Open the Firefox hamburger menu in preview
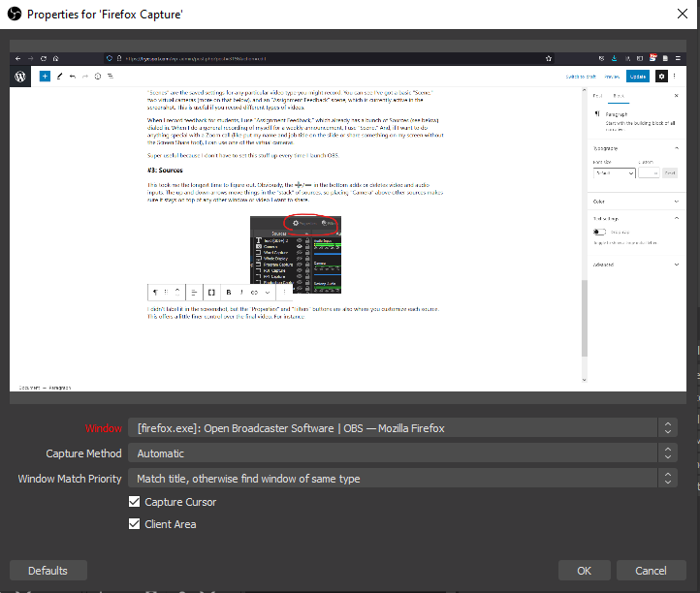This screenshot has height=593, width=700. coord(678,58)
